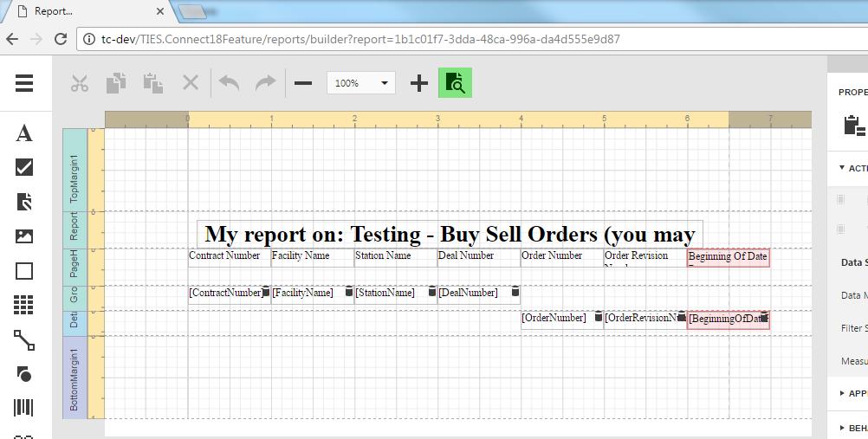Click the Paste toolbar icon

coord(153,83)
